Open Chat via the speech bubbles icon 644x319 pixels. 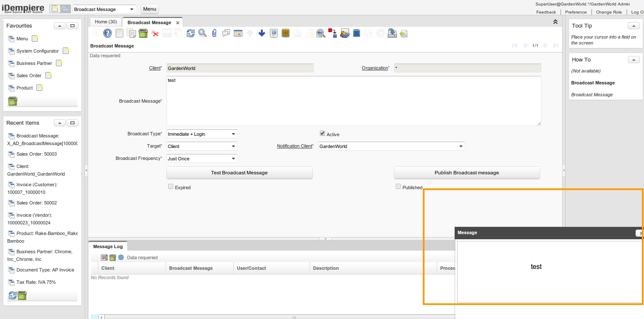(226, 33)
